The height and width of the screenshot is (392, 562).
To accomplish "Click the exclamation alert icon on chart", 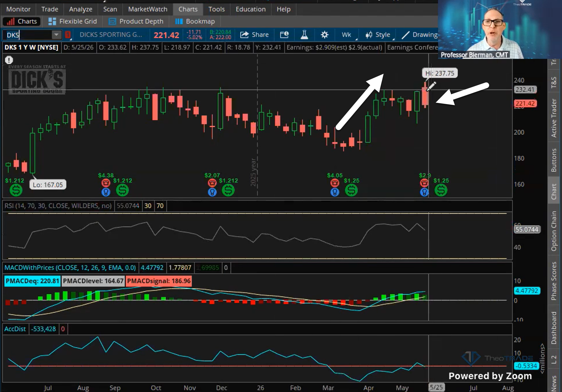I will 9,60.
